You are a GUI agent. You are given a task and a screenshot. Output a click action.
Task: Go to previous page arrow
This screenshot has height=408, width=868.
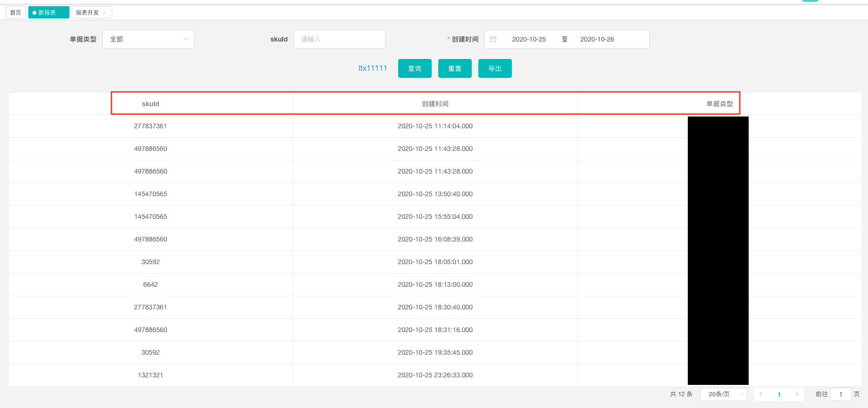760,394
